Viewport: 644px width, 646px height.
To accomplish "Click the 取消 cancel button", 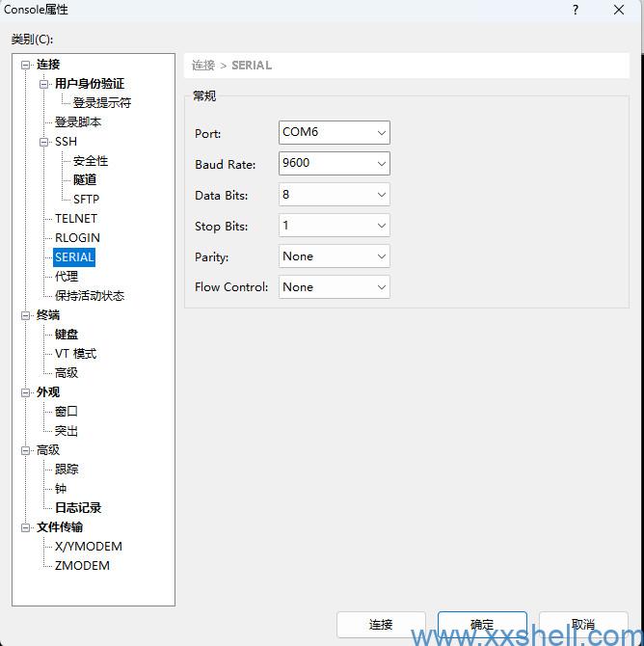I will [x=582, y=624].
